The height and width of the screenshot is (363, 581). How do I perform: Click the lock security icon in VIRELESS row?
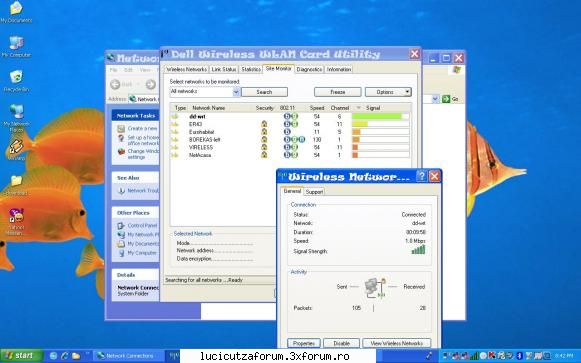pyautogui.click(x=264, y=147)
